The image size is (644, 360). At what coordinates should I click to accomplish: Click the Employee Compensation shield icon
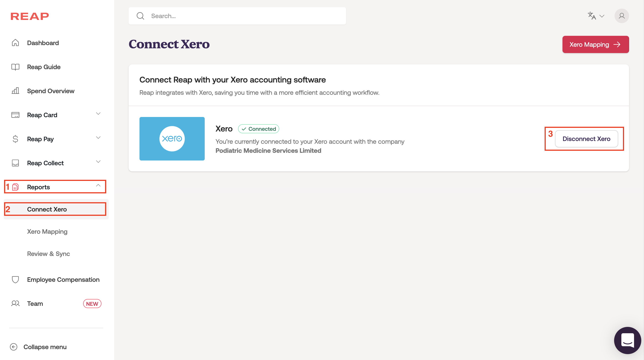click(15, 279)
